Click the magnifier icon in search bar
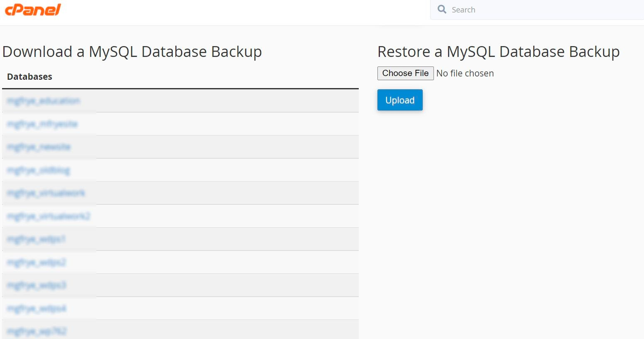Image resolution: width=644 pixels, height=339 pixels. [442, 10]
